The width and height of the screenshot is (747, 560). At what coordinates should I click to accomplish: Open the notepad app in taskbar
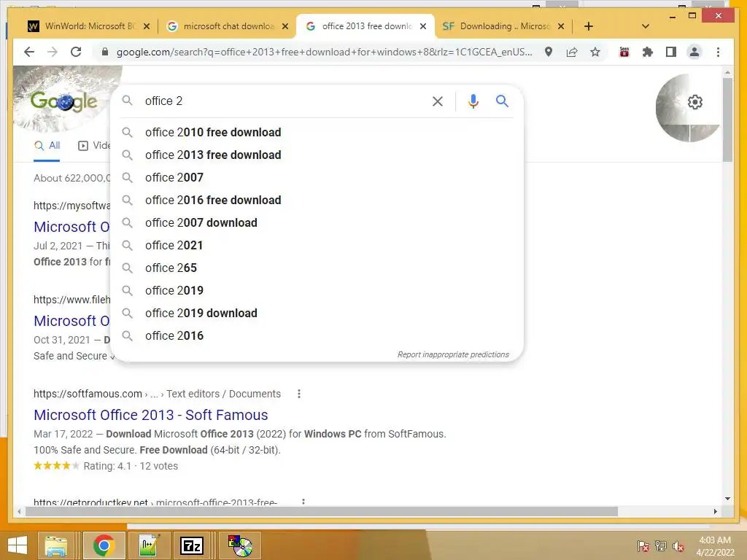149,545
